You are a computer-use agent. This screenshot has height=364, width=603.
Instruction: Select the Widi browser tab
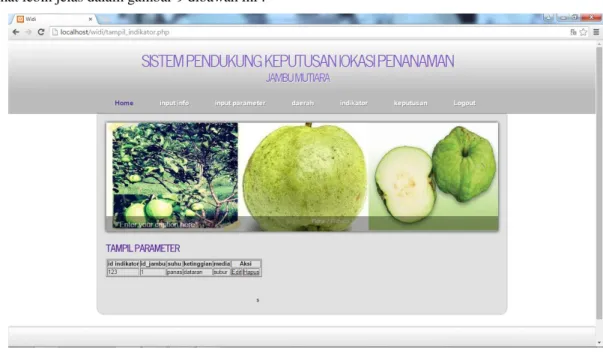[x=54, y=19]
